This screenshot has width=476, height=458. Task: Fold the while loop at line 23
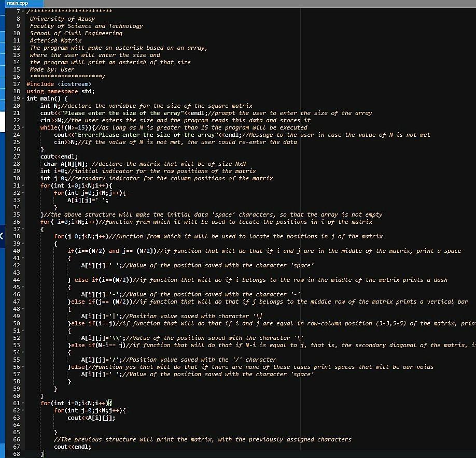click(x=23, y=127)
